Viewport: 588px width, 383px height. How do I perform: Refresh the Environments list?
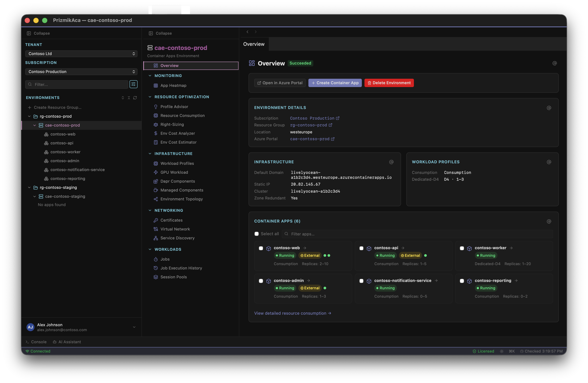click(135, 98)
